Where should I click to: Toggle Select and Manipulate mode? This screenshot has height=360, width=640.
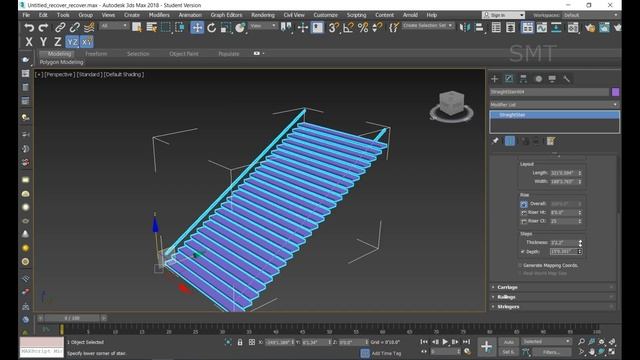303,28
